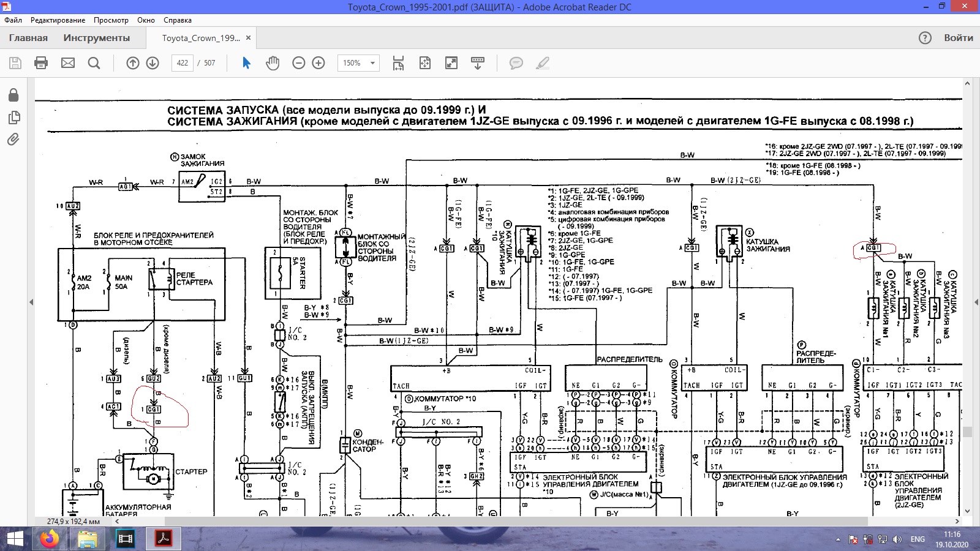Open File Explorer from taskbar

tap(88, 539)
